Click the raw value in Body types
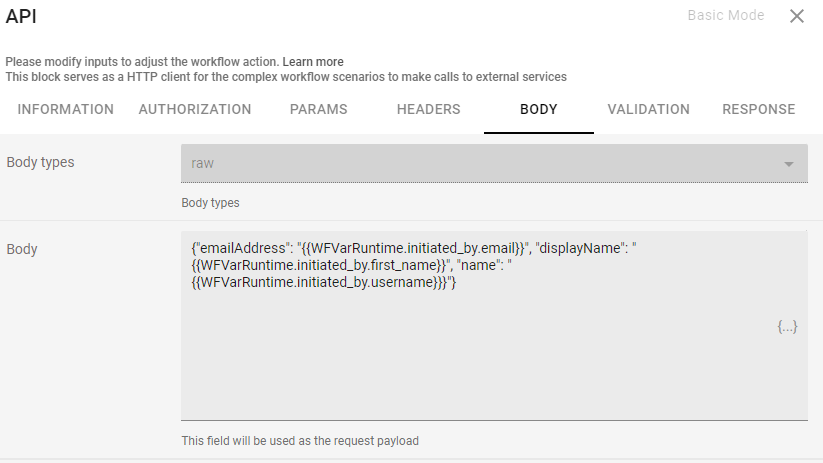The width and height of the screenshot is (823, 463). (x=203, y=163)
